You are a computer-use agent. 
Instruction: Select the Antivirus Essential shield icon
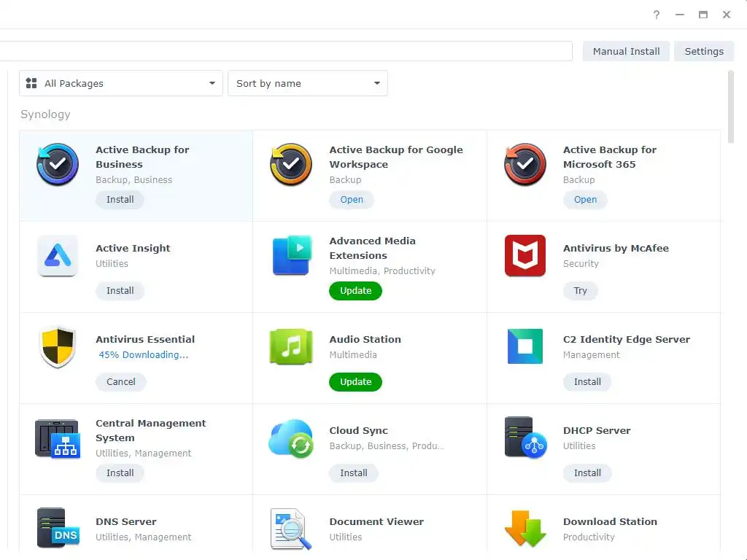pos(58,346)
